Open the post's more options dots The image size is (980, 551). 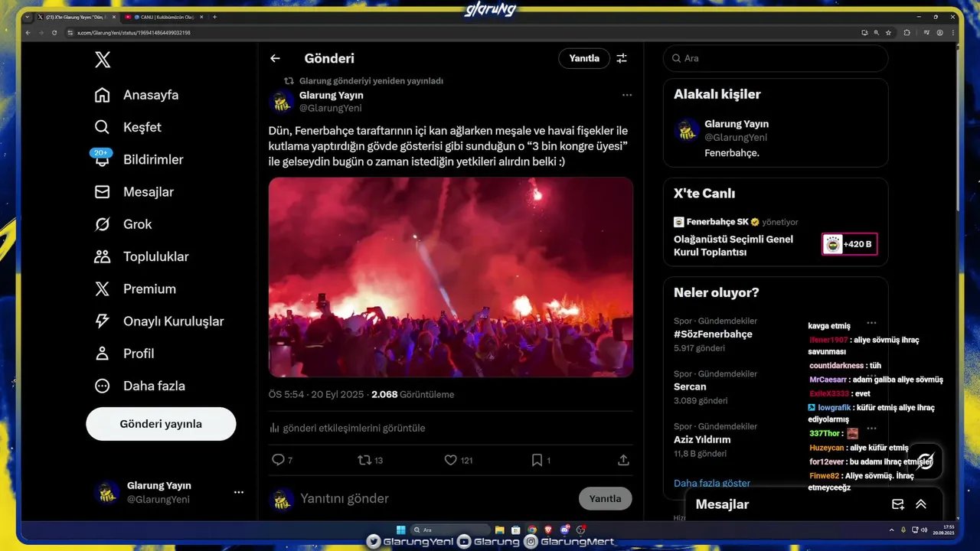point(627,95)
